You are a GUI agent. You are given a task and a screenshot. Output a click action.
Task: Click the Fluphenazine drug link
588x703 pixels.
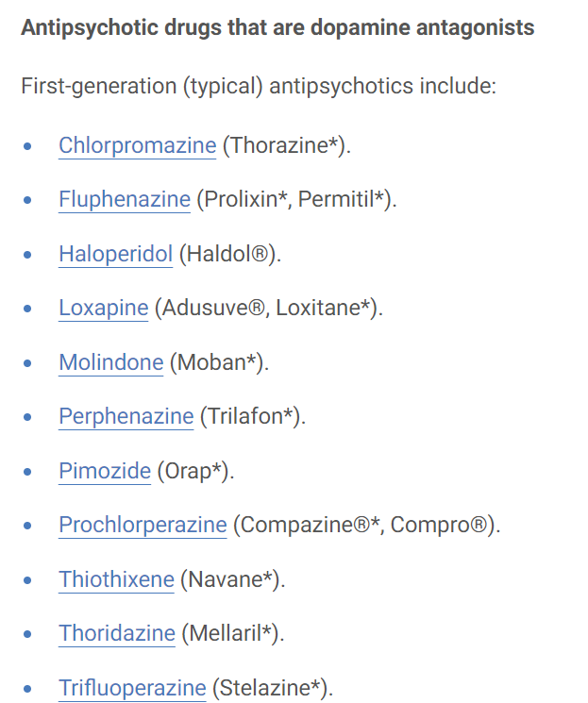[125, 200]
